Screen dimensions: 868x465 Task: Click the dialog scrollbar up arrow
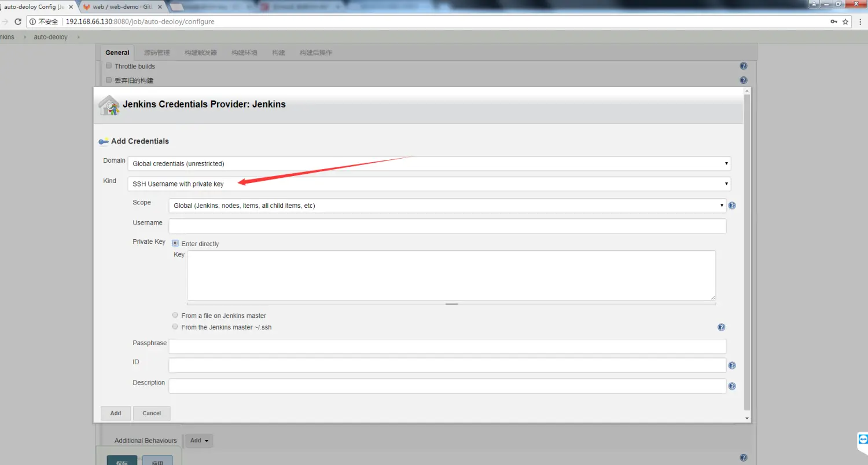pyautogui.click(x=747, y=91)
